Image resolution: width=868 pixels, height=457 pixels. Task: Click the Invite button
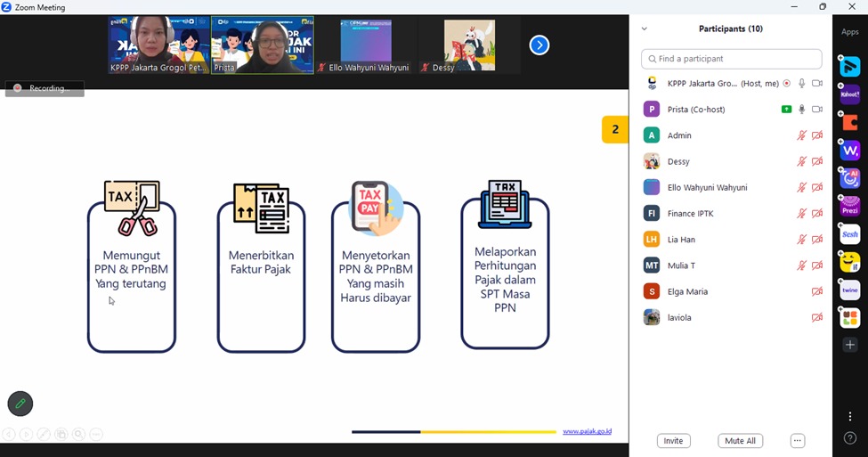coord(674,441)
